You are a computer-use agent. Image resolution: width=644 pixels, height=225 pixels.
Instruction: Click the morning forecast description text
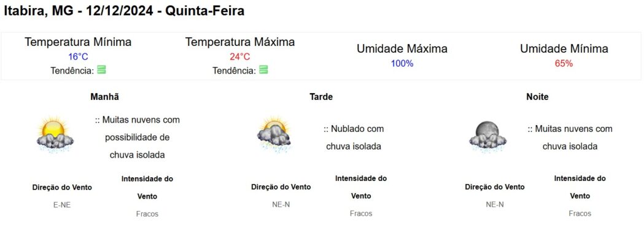coord(137,137)
